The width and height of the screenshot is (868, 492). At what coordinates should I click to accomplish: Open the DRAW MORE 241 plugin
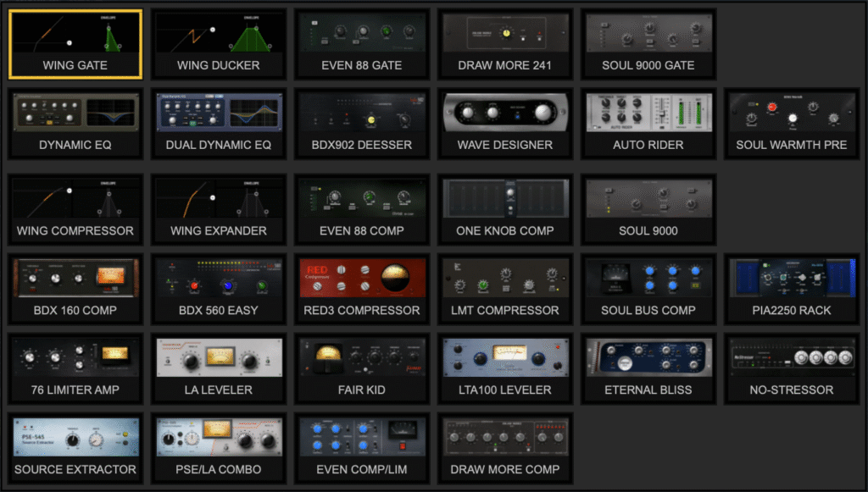tap(505, 44)
